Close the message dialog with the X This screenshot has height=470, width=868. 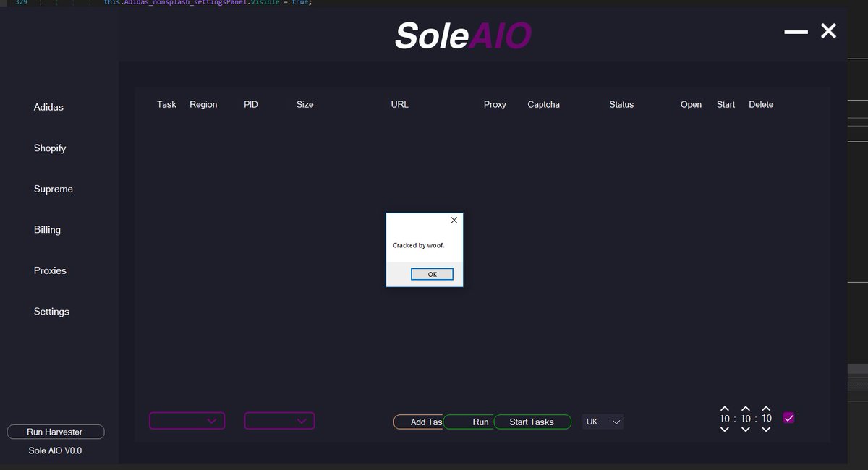(454, 220)
